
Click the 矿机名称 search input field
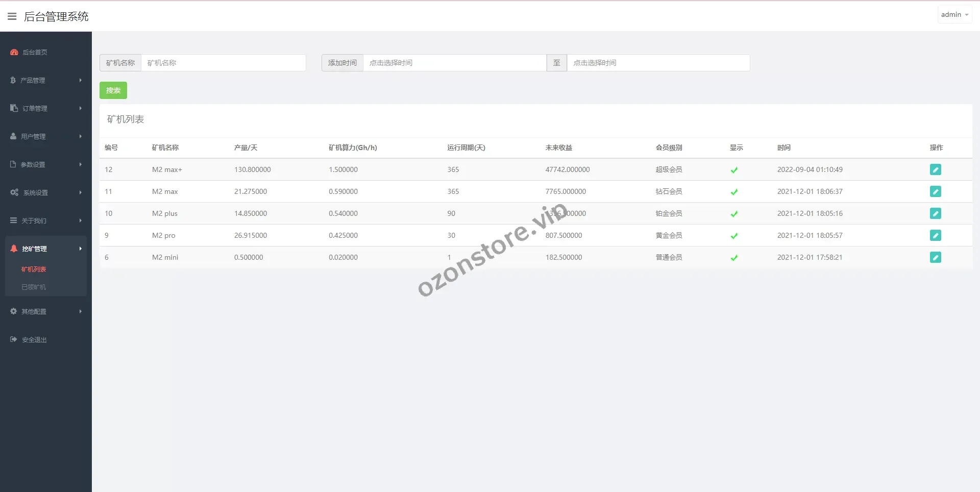223,63
